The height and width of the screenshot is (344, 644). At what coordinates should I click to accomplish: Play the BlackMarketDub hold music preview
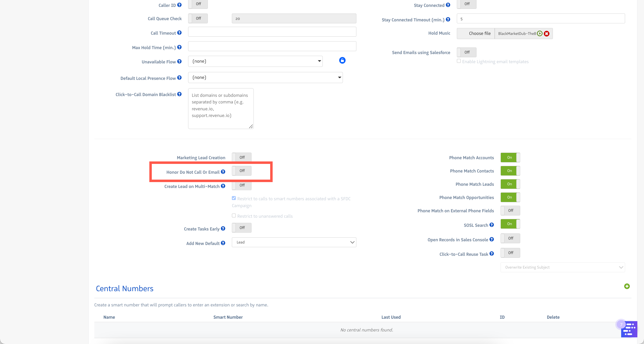540,33
